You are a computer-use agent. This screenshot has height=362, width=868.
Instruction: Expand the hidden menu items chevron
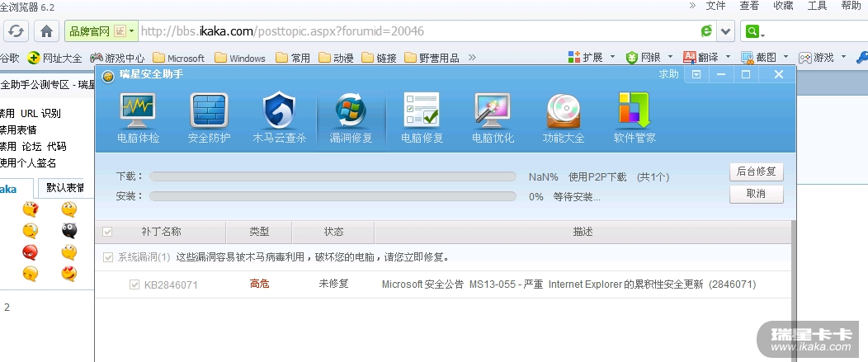click(x=692, y=6)
